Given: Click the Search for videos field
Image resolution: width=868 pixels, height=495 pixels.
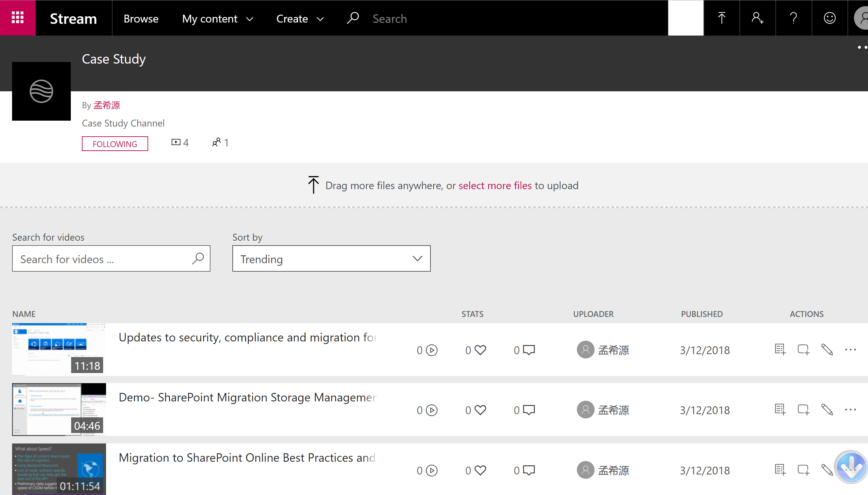Looking at the screenshot, I should click(x=111, y=258).
